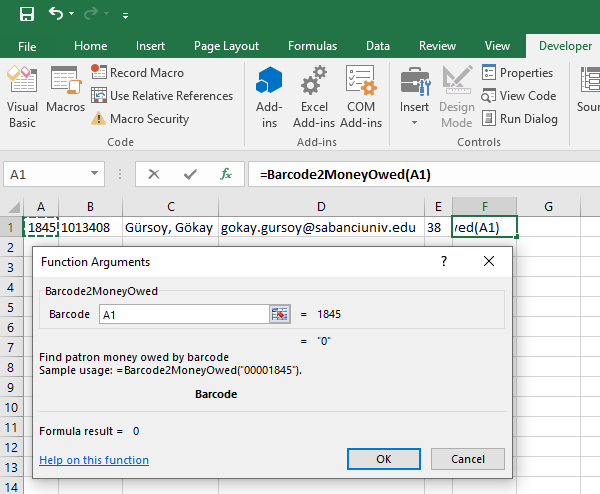600x494 pixels.
Task: Confirm formula with the checkmark icon
Action: point(190,174)
